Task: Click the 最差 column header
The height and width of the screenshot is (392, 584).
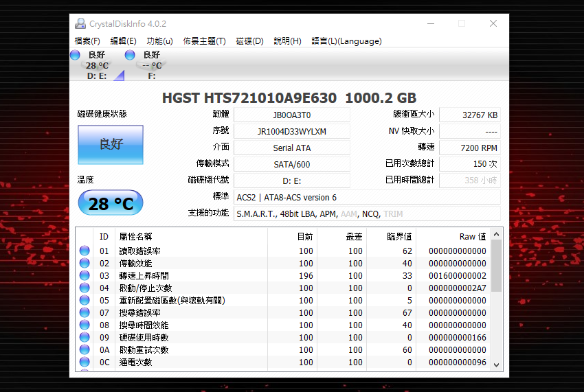Action: 342,236
